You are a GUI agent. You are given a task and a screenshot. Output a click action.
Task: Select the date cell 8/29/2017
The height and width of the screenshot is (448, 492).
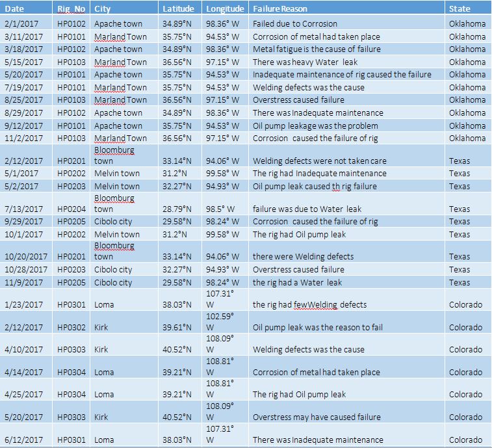pyautogui.click(x=26, y=112)
